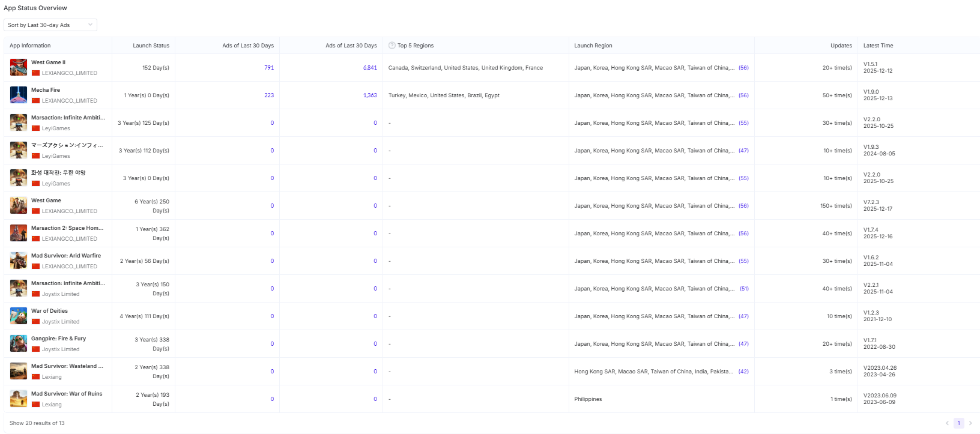Expand the (42) regions for Mad Survivor: Wasteland
This screenshot has height=434, width=980.
[743, 372]
